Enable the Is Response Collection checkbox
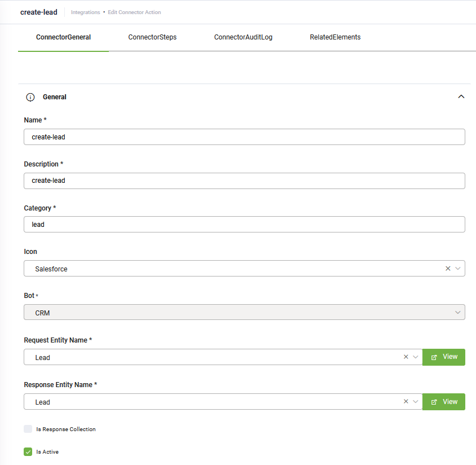Screen dimensions: 476x465 coord(28,429)
